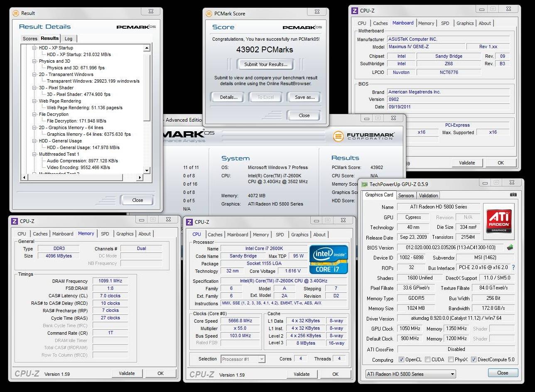The height and width of the screenshot is (392, 535).
Task: Click the Save as... button
Action: (304, 97)
